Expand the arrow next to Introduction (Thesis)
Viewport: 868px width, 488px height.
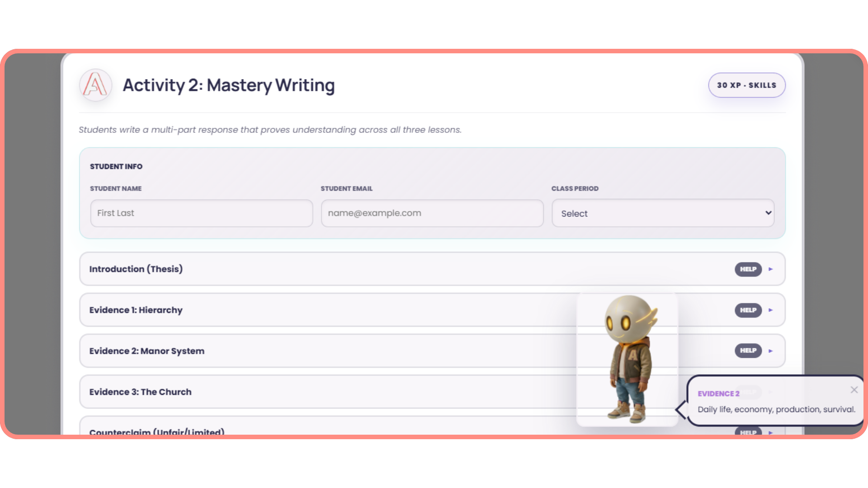771,269
